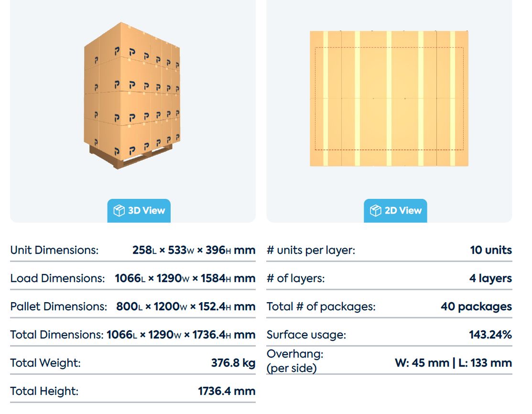The width and height of the screenshot is (532, 414).
Task: Select the Total Weight 376.8 kg value
Action: click(233, 363)
